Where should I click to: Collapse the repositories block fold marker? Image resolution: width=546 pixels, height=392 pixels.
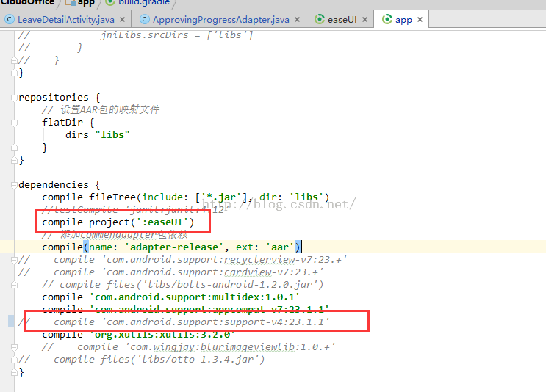[14, 98]
